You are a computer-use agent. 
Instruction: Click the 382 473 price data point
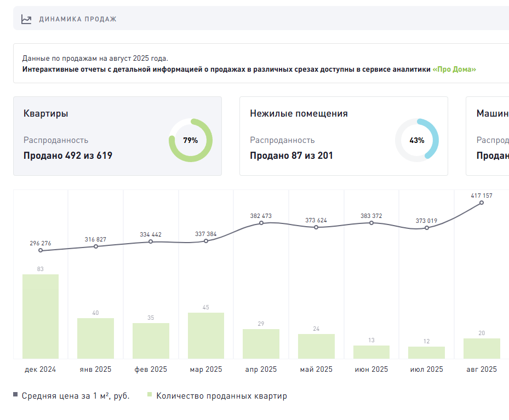261,223
